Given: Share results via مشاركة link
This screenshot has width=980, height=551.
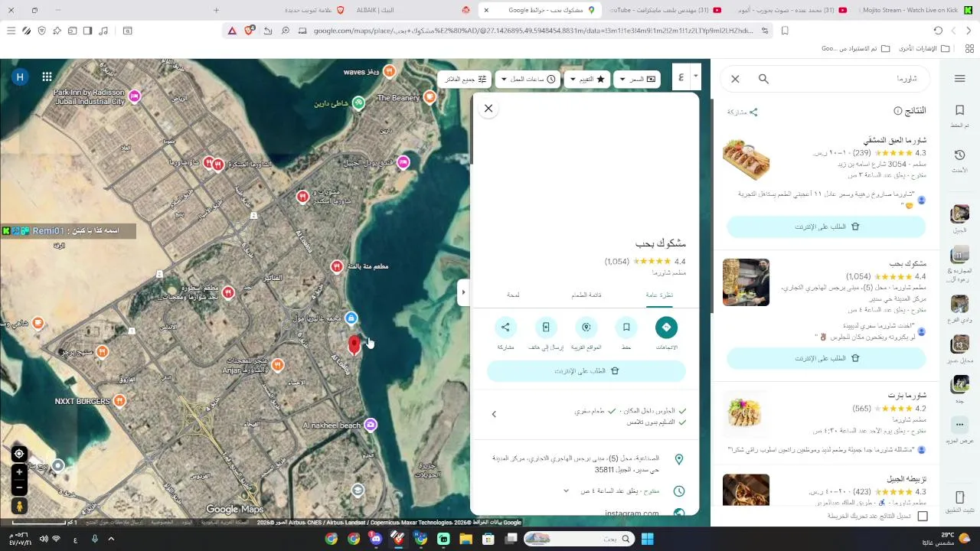Looking at the screenshot, I should pos(742,112).
